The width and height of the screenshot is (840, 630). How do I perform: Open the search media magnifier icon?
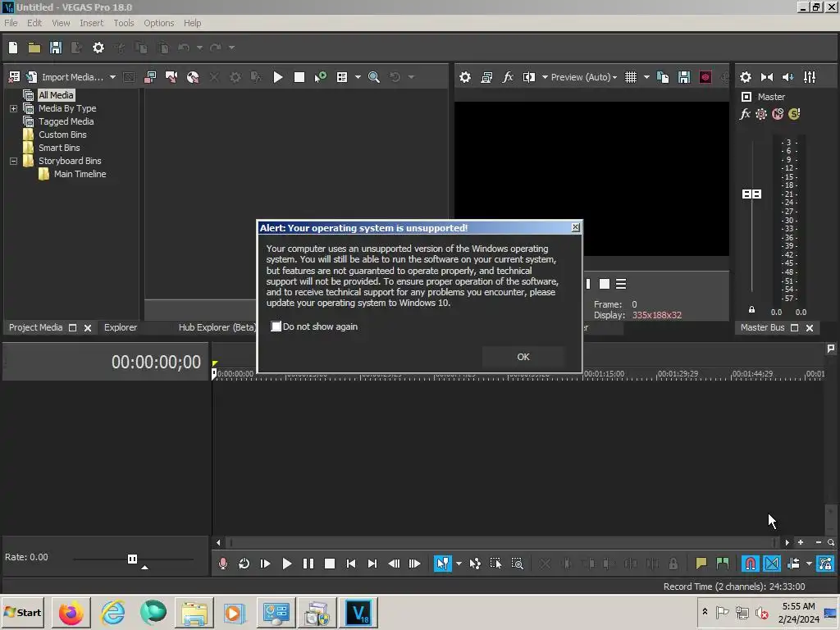(x=374, y=77)
